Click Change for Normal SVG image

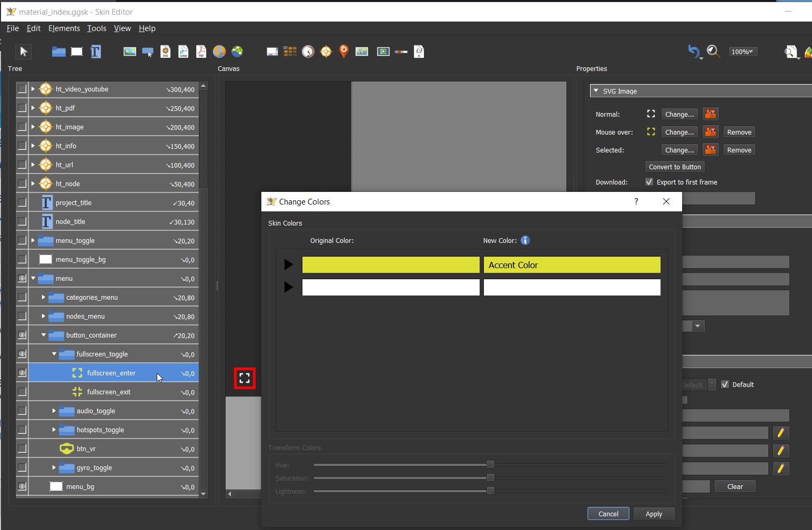[679, 114]
